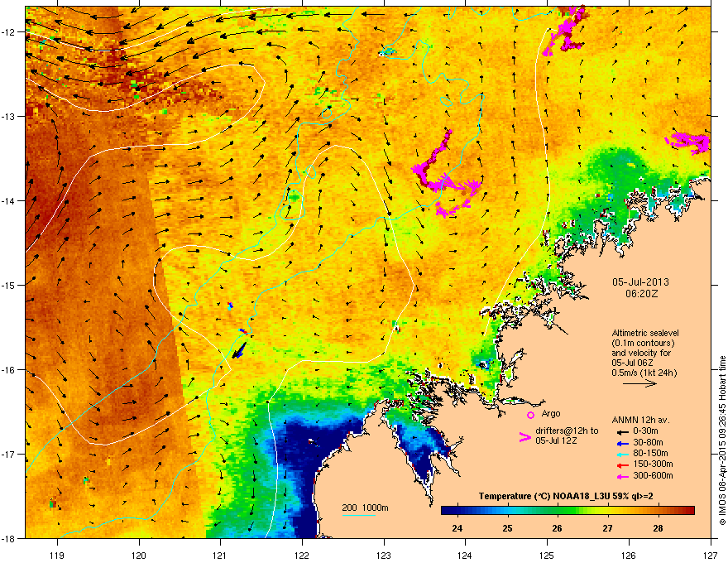Click latitude axis label -14
This screenshot has height=563, width=728.
[x=8, y=200]
